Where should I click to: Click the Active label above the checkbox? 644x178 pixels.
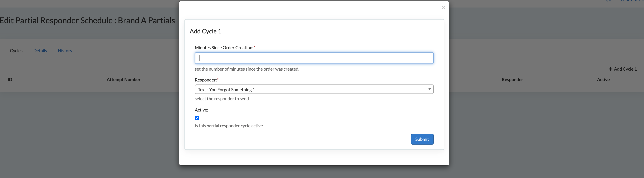[201, 110]
